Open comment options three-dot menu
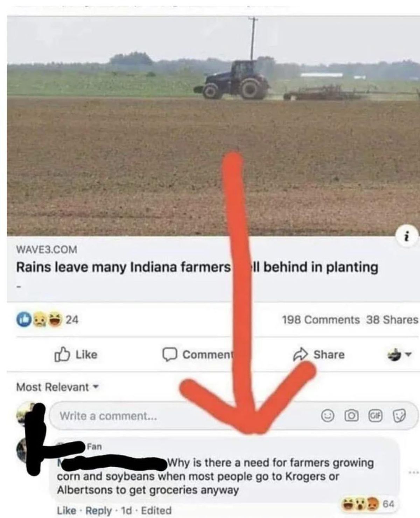 413,472
